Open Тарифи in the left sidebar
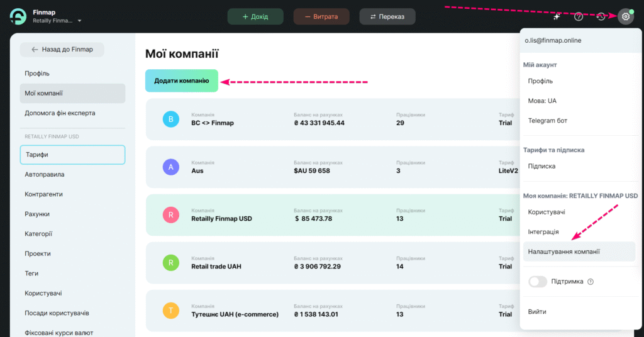 [72, 155]
